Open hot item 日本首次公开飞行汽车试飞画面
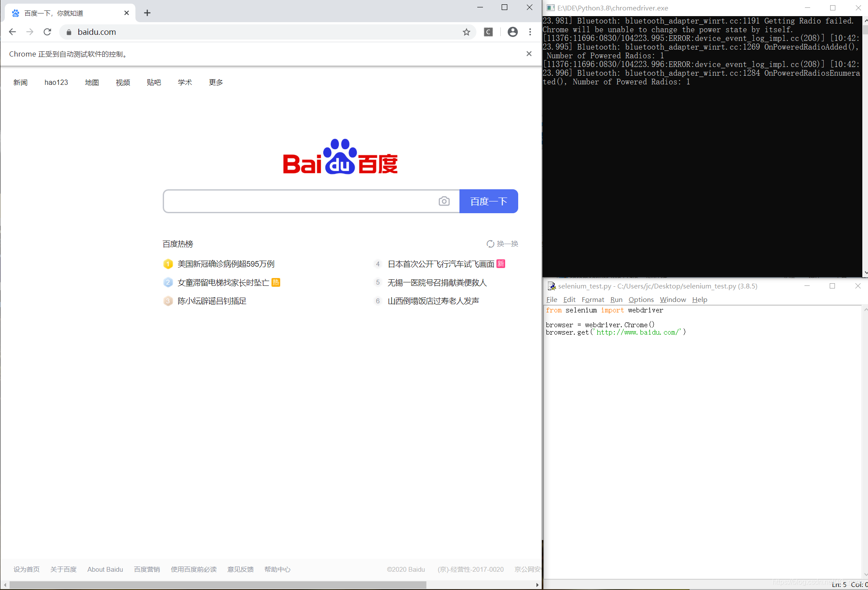This screenshot has width=868, height=590. click(441, 264)
